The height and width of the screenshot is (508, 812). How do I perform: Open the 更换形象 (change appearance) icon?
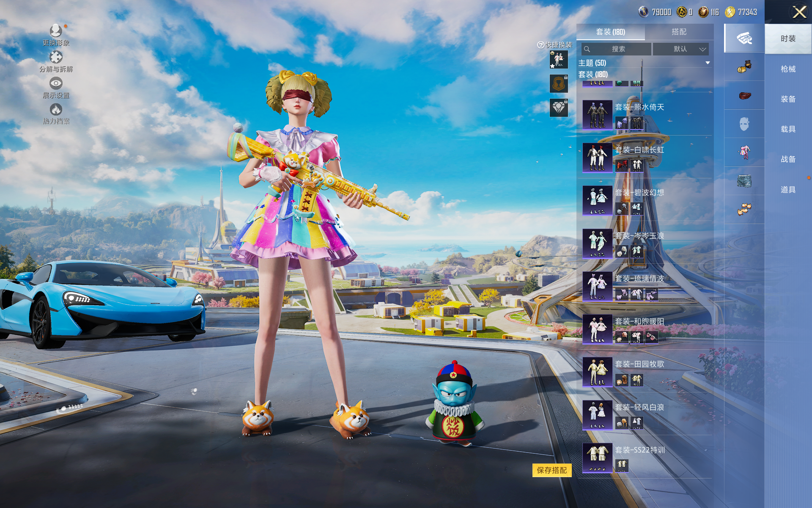click(x=56, y=31)
